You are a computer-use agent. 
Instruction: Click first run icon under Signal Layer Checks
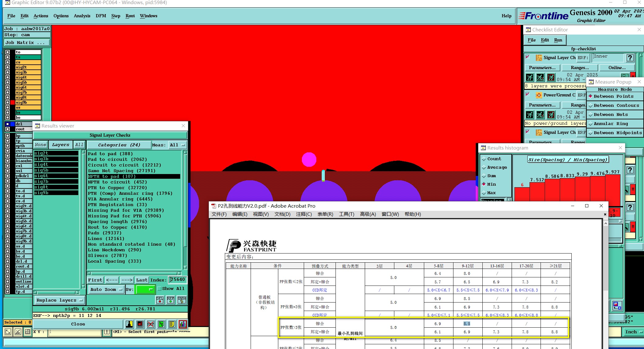pyautogui.click(x=530, y=77)
